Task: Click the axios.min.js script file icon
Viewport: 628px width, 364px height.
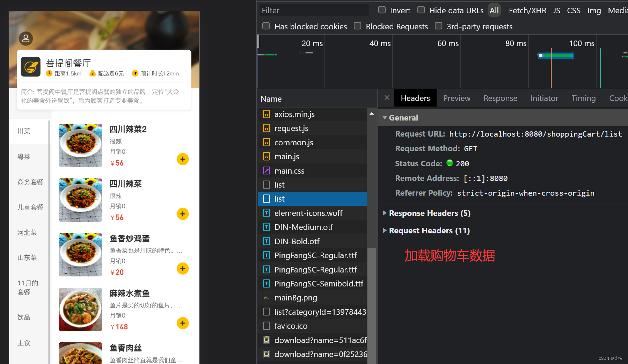Action: click(x=266, y=114)
